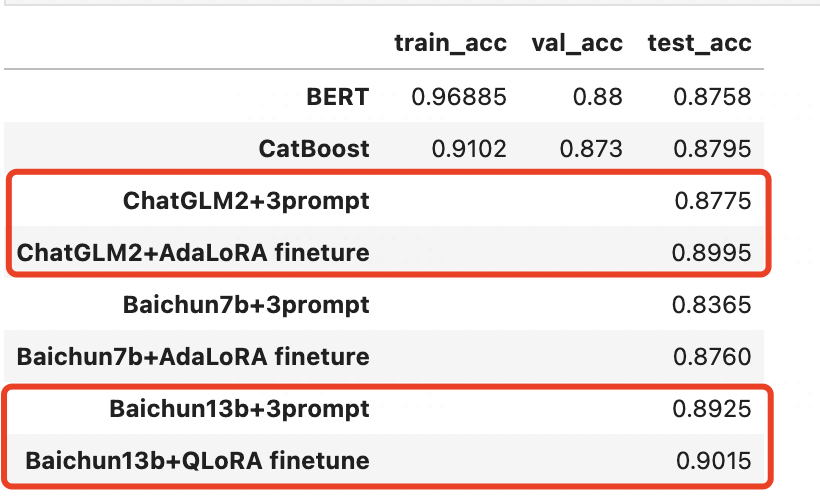
Task: Click BERT test accuracy value 0.8758
Action: (712, 97)
